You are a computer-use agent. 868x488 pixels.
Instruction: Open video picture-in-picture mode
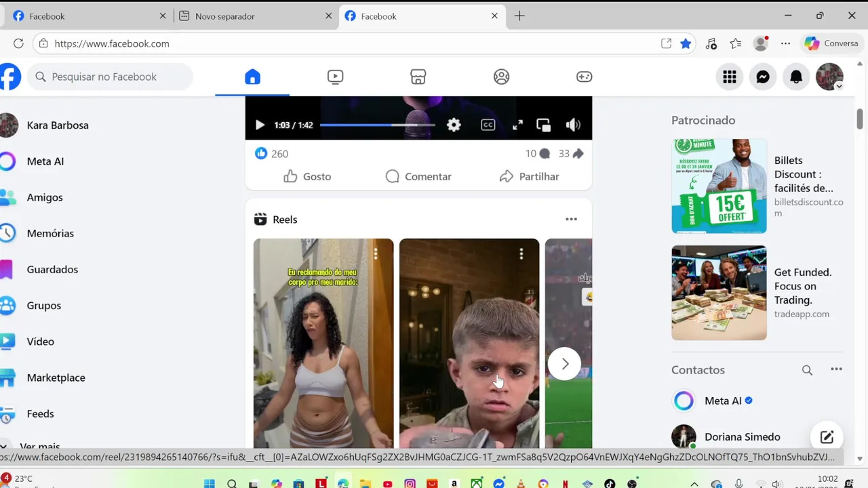[x=543, y=125]
